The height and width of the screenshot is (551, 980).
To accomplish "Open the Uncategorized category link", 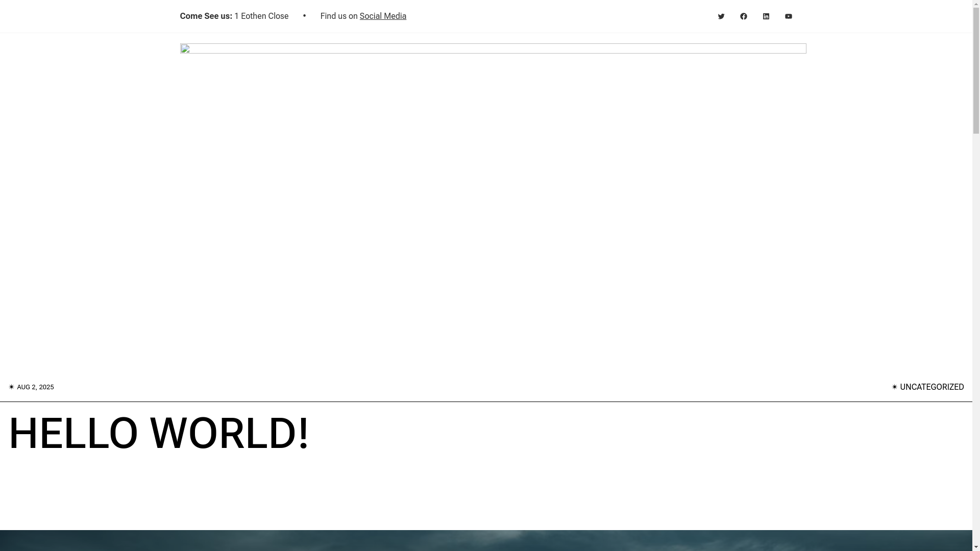I will [932, 387].
